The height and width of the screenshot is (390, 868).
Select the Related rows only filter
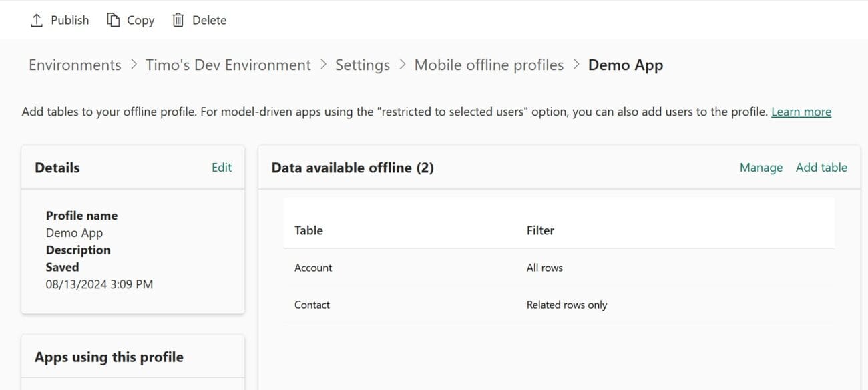click(566, 305)
